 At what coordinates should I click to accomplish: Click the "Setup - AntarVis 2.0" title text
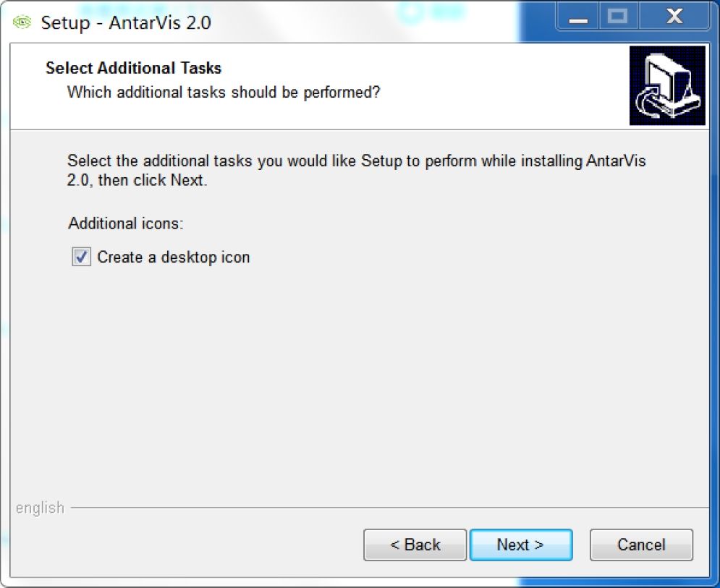126,22
